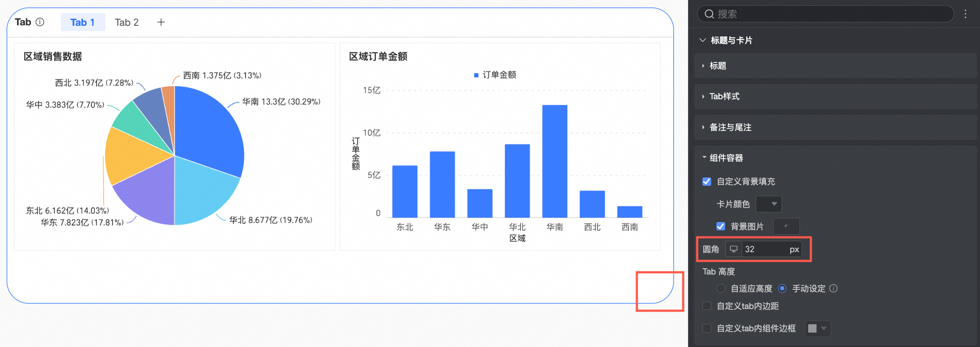Collapse the 标题与卡片 group header

pyautogui.click(x=731, y=40)
